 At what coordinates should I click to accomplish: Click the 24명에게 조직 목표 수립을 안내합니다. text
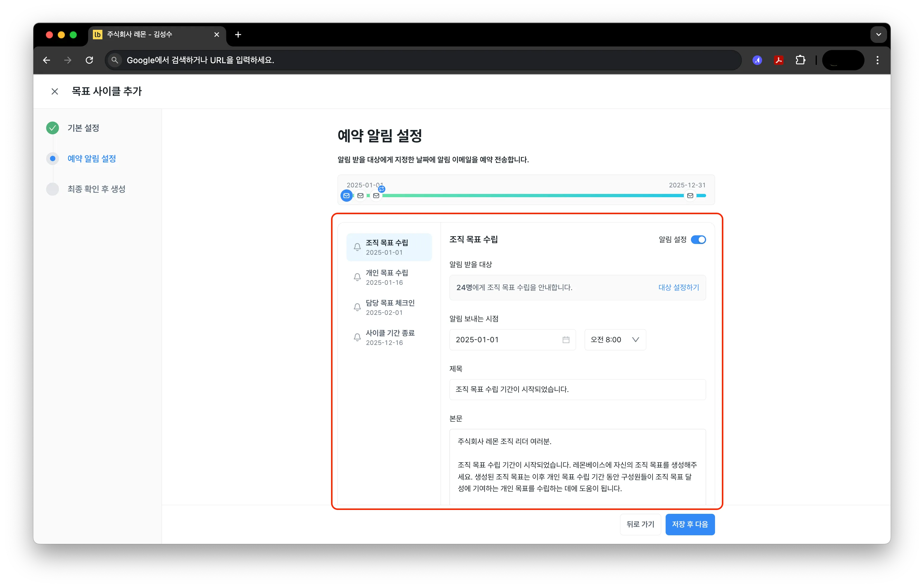click(514, 287)
